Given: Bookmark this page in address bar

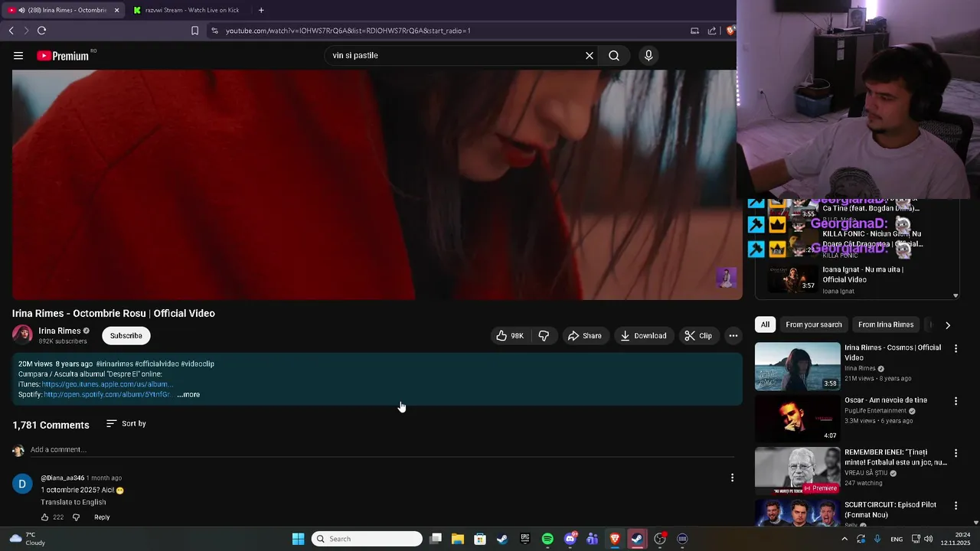Looking at the screenshot, I should click(x=194, y=31).
